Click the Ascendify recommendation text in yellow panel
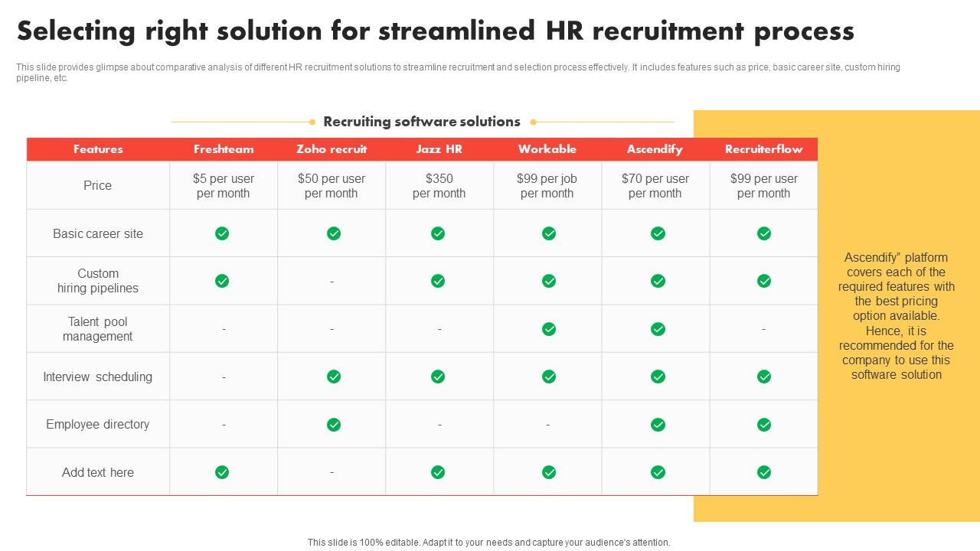Screen dimensions: 980x551 [x=897, y=316]
